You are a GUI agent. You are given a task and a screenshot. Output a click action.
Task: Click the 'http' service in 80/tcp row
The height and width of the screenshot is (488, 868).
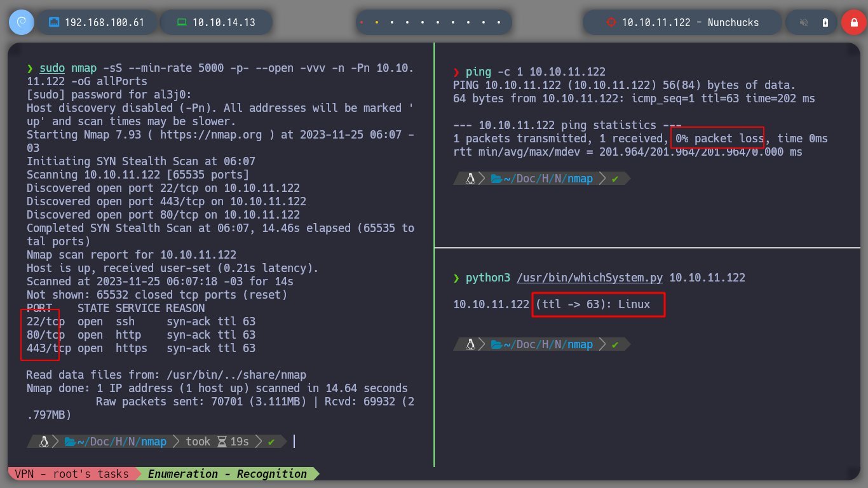coord(128,335)
